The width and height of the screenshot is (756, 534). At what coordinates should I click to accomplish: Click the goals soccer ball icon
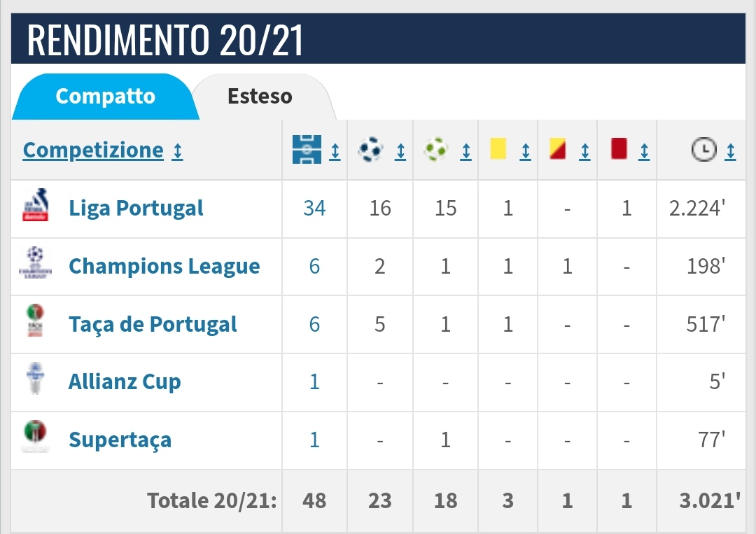pyautogui.click(x=370, y=149)
